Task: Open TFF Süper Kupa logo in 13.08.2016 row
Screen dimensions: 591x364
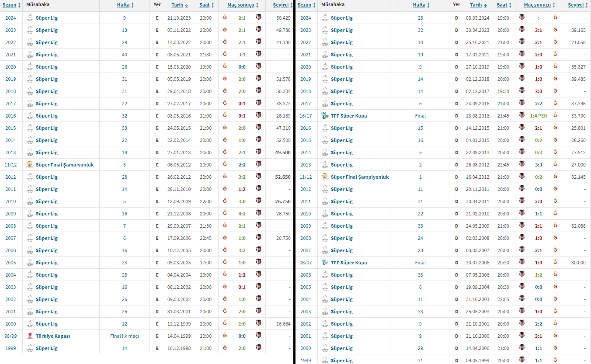Action: pyautogui.click(x=324, y=115)
